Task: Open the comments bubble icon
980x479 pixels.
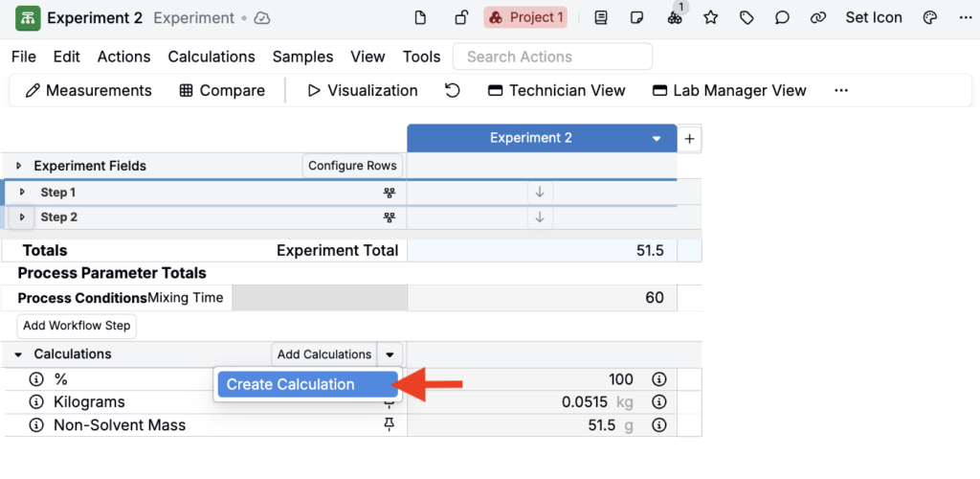Action: coord(782,17)
